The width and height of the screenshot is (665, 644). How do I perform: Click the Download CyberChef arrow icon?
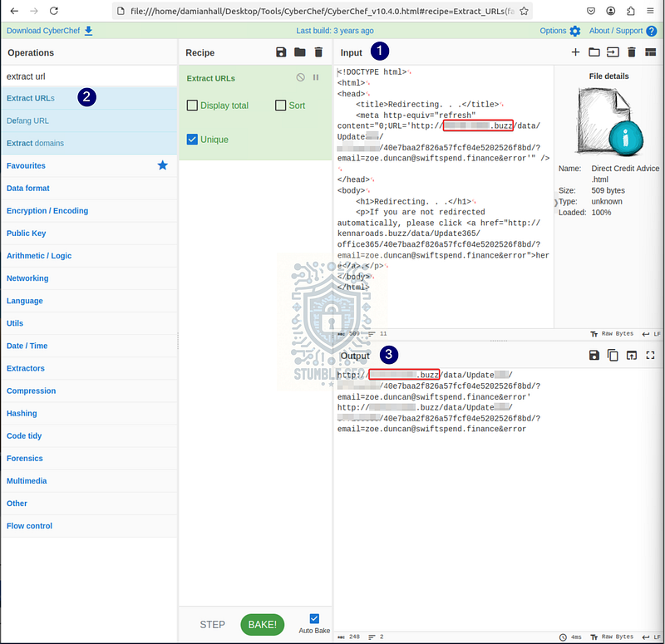(88, 31)
